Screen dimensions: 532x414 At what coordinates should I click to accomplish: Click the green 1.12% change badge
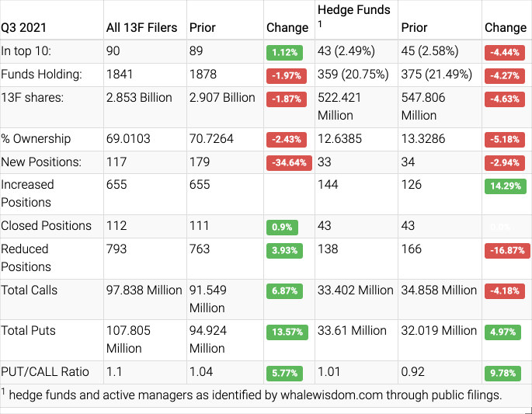[x=285, y=54]
